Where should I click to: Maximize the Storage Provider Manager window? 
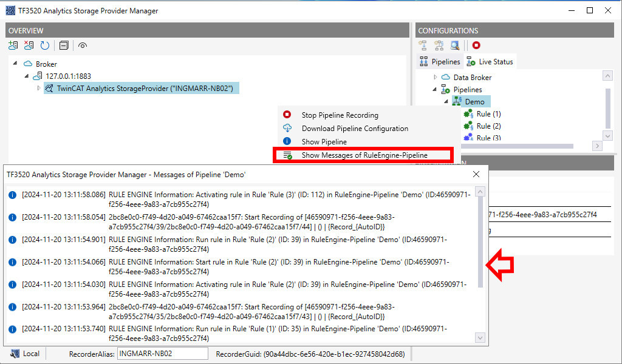pos(590,10)
